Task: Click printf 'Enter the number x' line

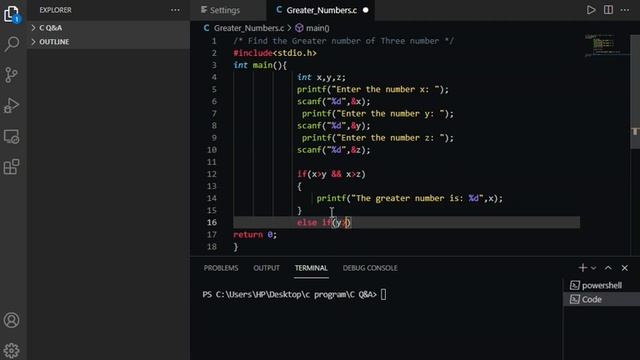Action: (x=373, y=89)
